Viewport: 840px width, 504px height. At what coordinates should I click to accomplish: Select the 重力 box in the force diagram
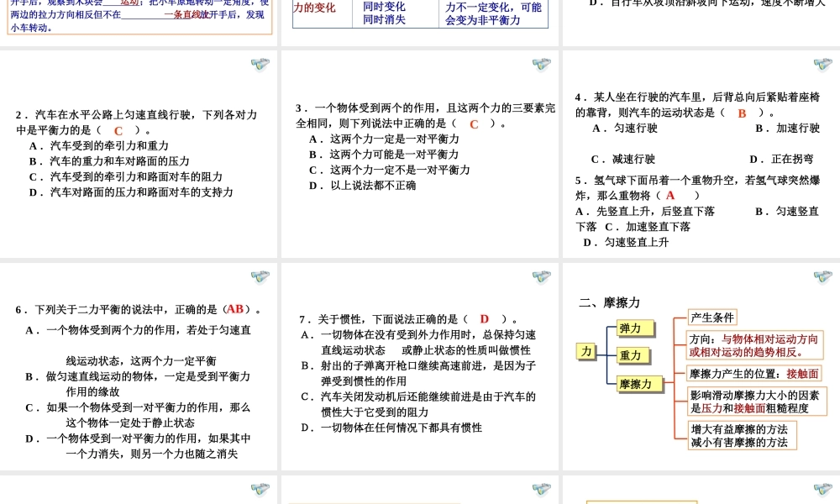coord(633,355)
